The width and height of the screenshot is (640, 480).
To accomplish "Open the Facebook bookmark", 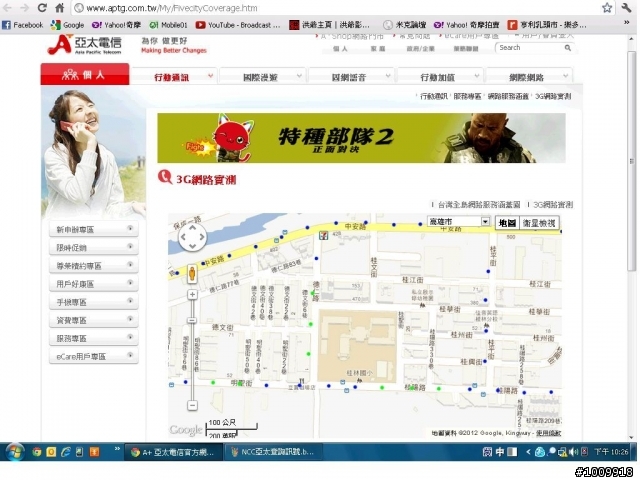I will (22, 25).
